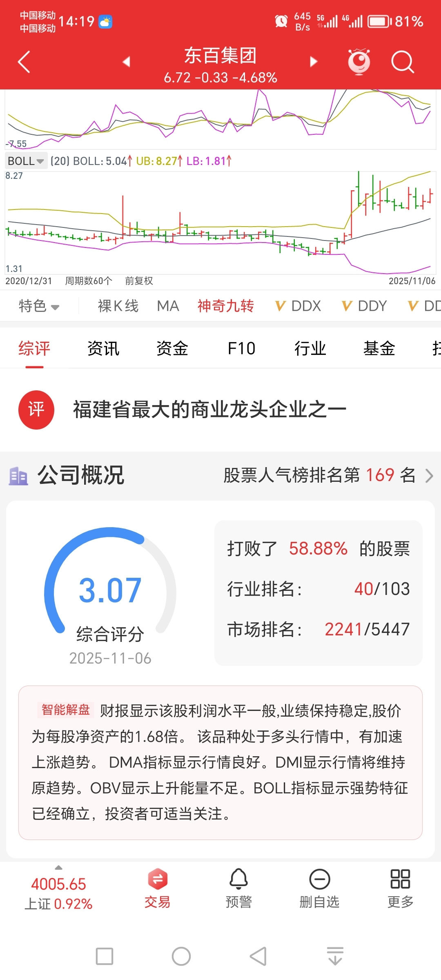
Task: Tap the 公司概况 building icon
Action: [x=18, y=476]
